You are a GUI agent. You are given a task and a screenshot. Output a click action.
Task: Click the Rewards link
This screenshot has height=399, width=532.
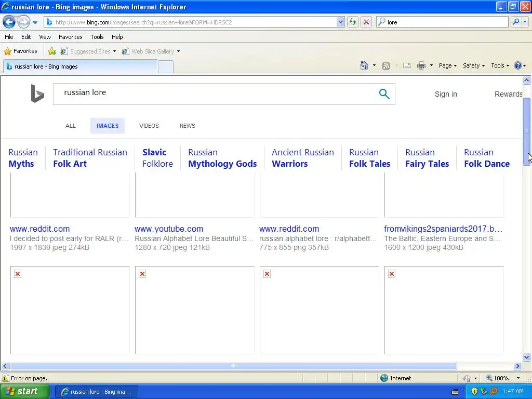click(x=508, y=94)
